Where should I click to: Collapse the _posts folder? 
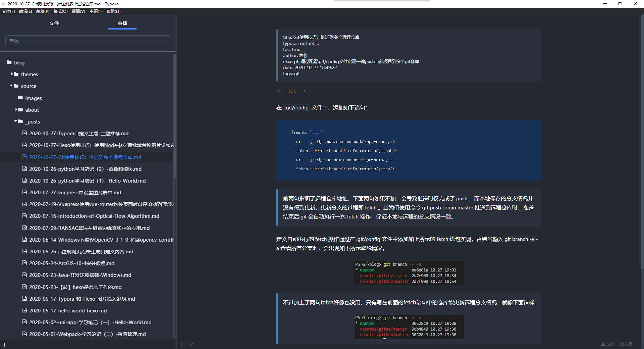tap(15, 121)
